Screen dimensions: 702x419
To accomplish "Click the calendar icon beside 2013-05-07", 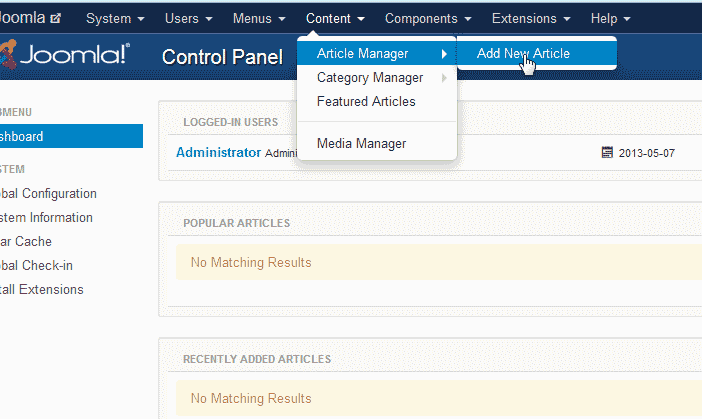I will coord(606,153).
